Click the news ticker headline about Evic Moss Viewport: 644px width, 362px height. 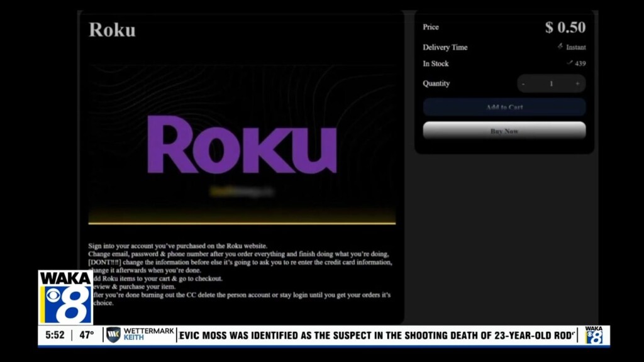pyautogui.click(x=376, y=336)
